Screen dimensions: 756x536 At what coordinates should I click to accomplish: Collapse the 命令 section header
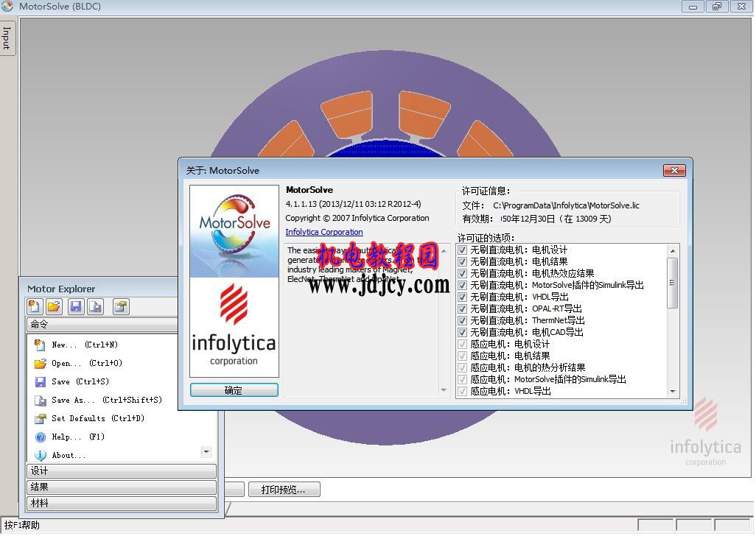102,324
